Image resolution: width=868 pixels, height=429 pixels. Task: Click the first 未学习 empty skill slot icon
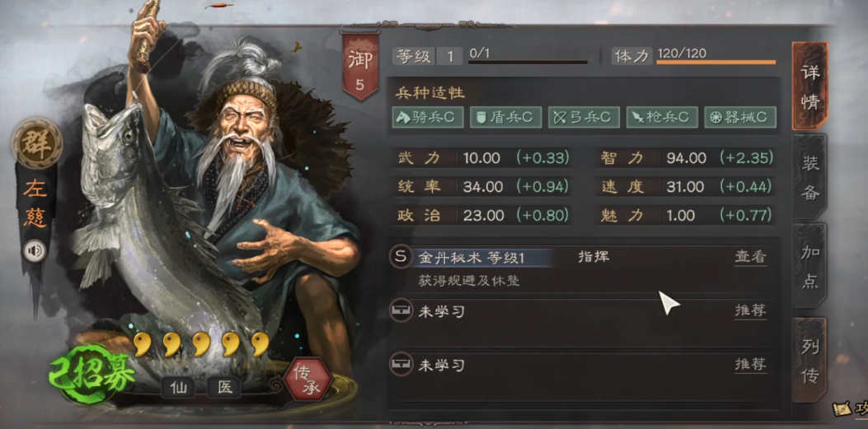[401, 311]
